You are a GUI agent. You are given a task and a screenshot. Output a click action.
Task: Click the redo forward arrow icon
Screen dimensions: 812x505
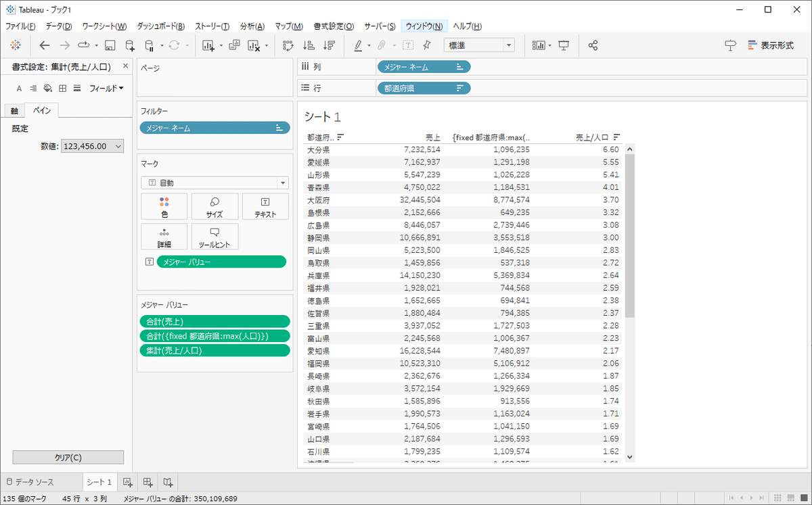pyautogui.click(x=64, y=45)
